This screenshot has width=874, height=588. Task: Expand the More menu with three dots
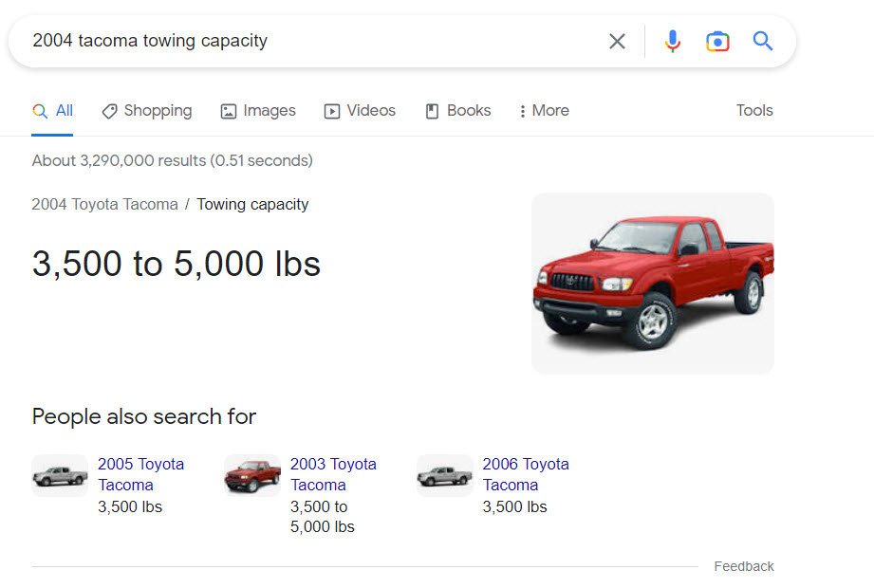pos(544,111)
